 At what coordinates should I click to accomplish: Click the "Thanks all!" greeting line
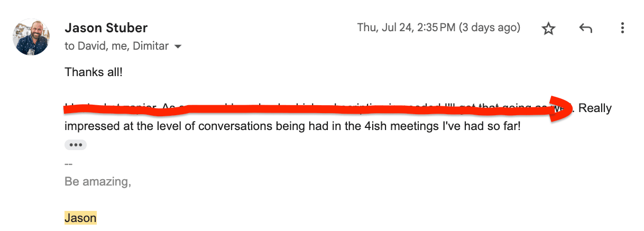pyautogui.click(x=94, y=71)
